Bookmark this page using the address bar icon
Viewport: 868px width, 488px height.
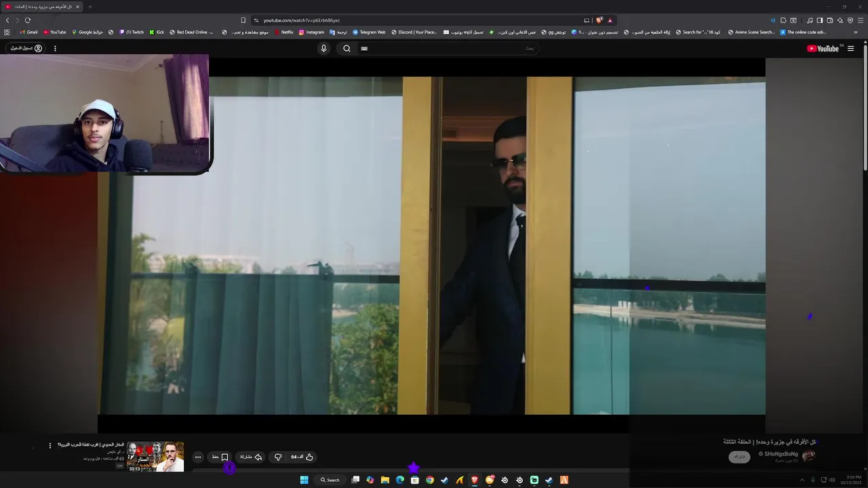(x=243, y=20)
